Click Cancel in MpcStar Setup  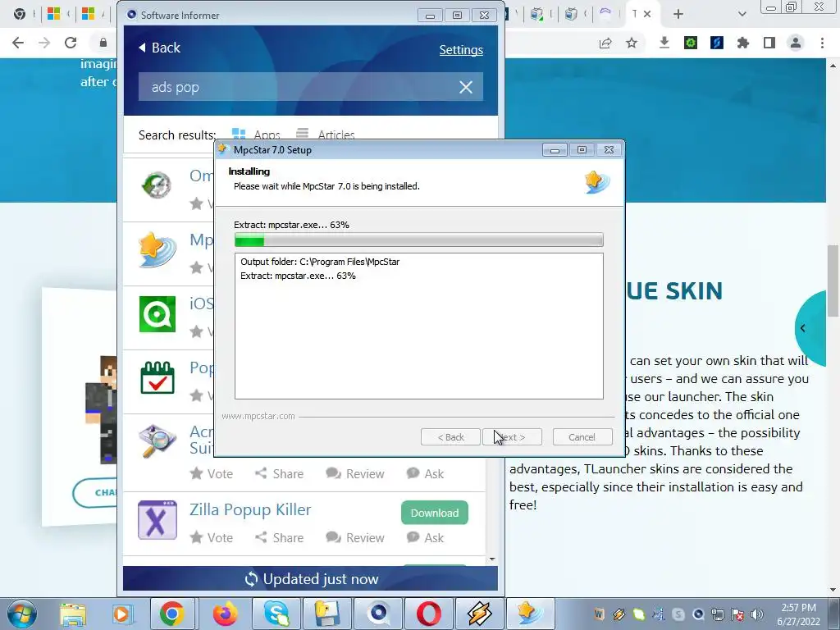point(582,437)
